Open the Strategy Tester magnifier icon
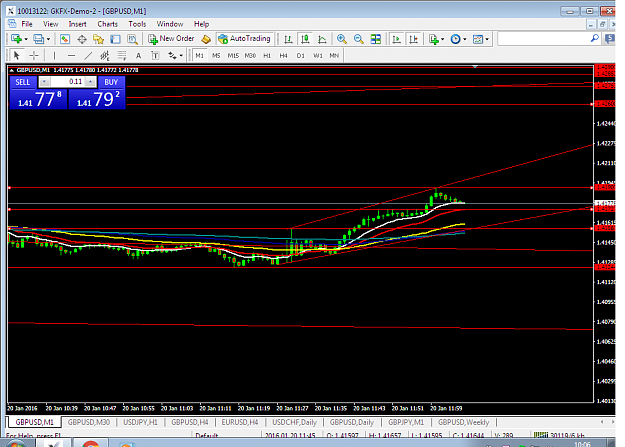Image resolution: width=625 pixels, height=447 pixels. click(x=132, y=39)
